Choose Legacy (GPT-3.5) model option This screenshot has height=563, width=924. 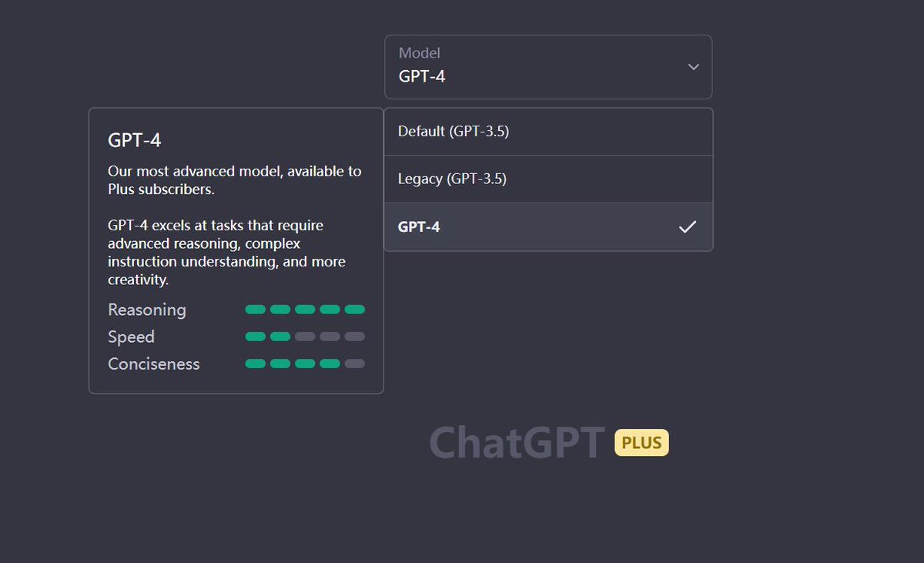tap(548, 179)
